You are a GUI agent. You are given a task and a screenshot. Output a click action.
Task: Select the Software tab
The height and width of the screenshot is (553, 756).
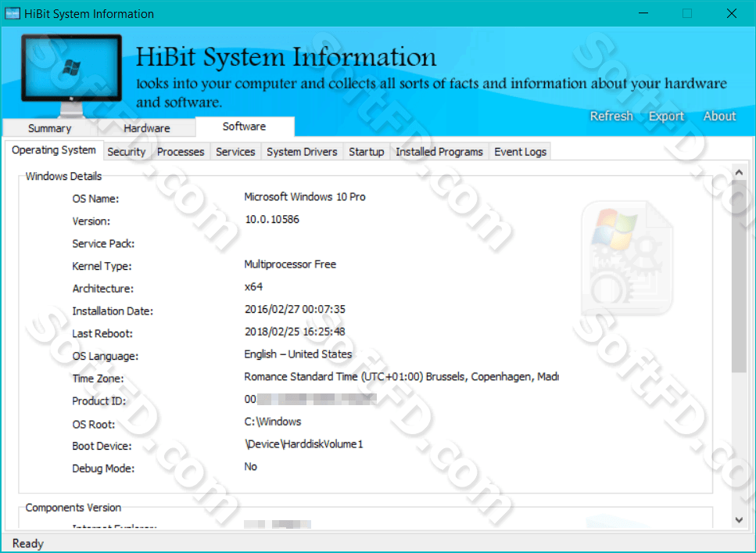(x=245, y=127)
